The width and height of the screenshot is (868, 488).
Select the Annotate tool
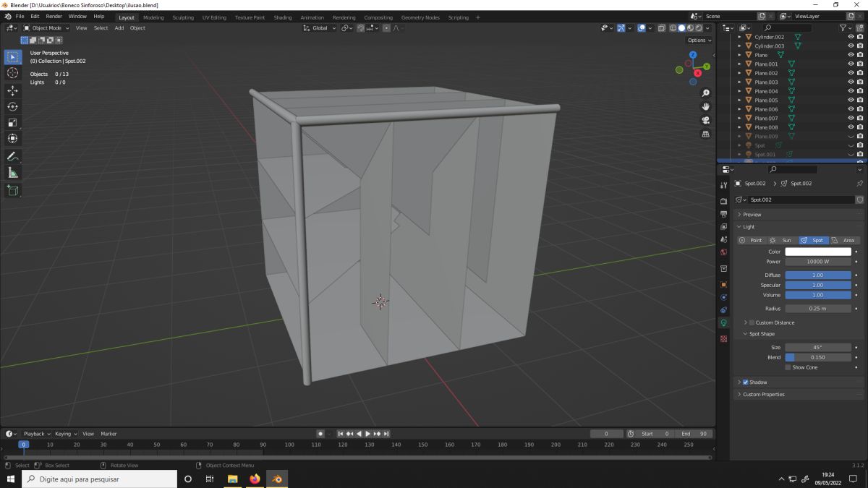[x=12, y=156]
